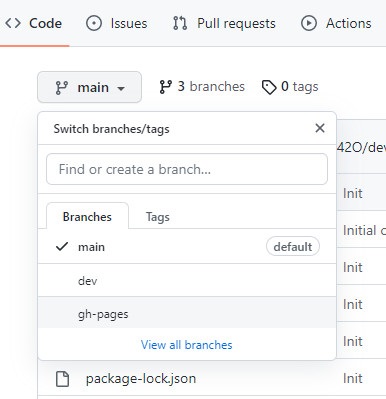The width and height of the screenshot is (386, 399).
Task: Open the 0 tags link
Action: coord(290,87)
